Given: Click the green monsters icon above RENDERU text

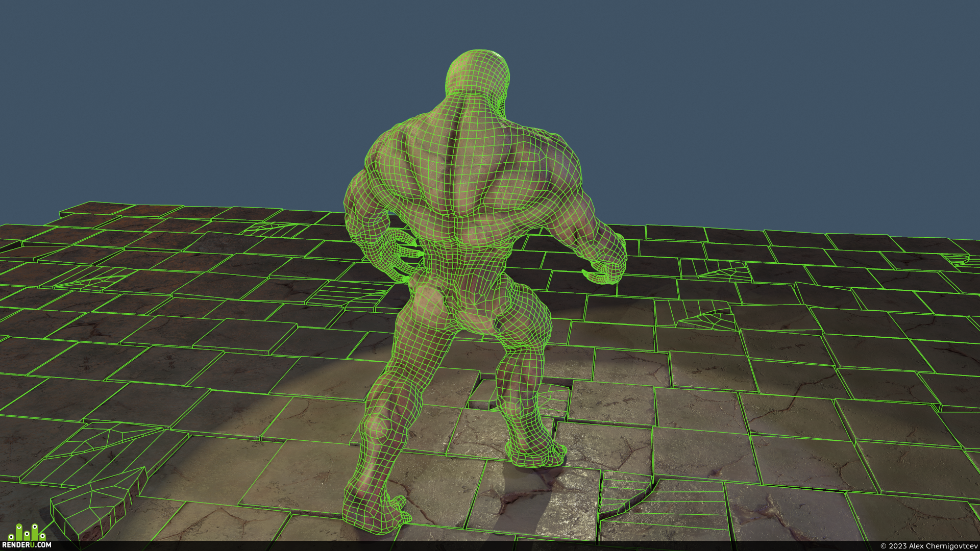Looking at the screenshot, I should 27,532.
